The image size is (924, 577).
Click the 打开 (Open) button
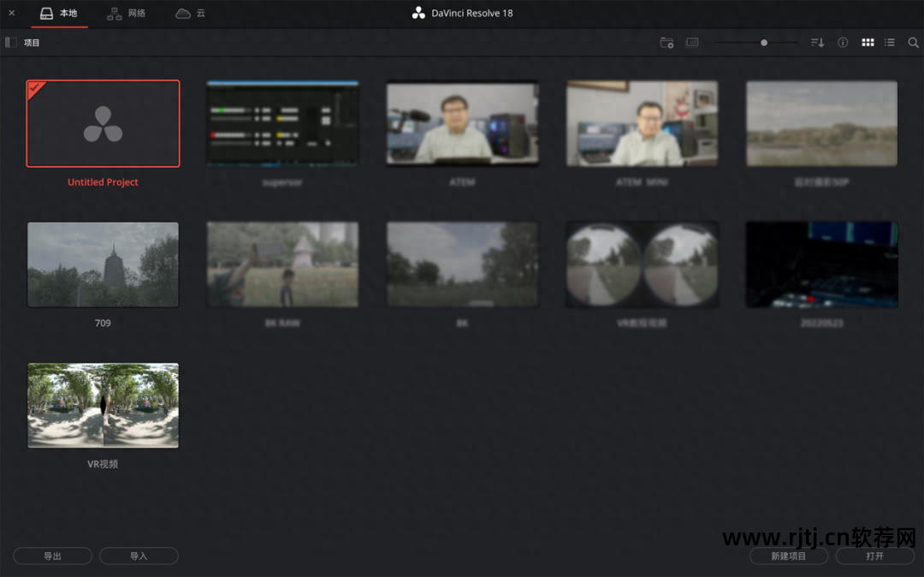click(874, 556)
